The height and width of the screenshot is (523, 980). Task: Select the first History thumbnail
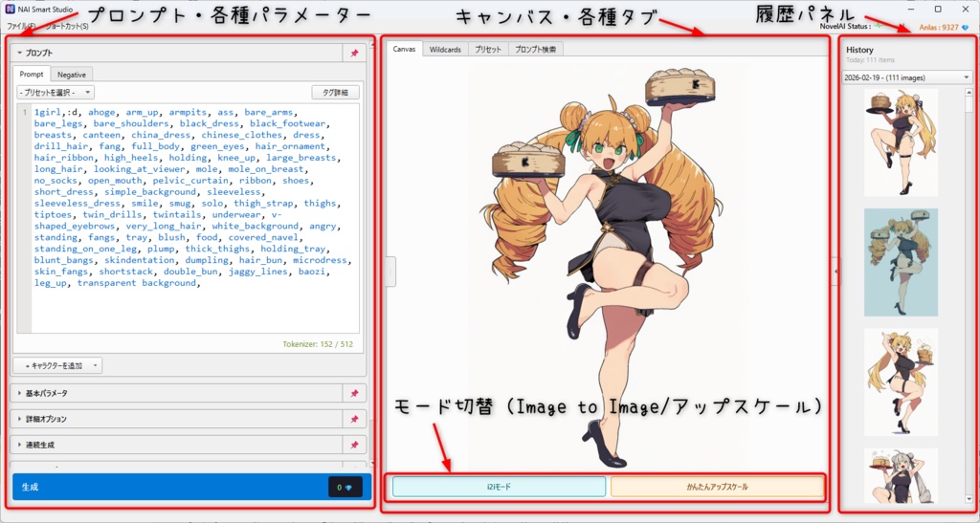point(901,142)
